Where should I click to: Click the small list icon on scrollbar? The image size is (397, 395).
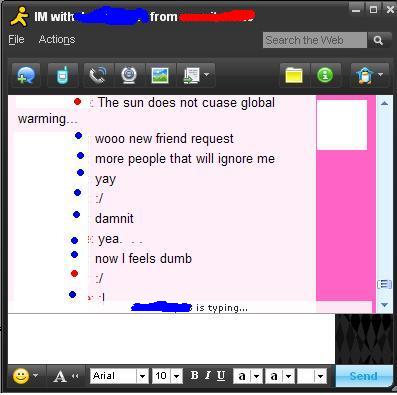384,284
